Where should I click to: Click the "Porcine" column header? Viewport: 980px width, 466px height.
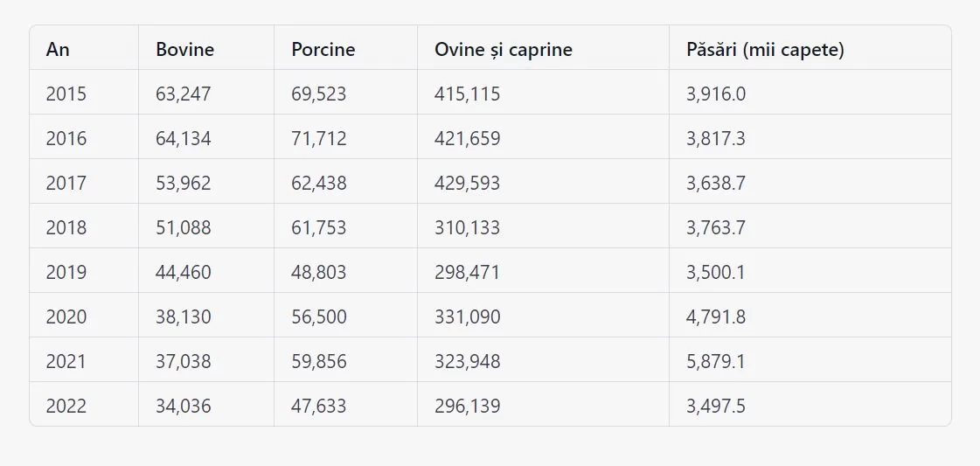(323, 50)
